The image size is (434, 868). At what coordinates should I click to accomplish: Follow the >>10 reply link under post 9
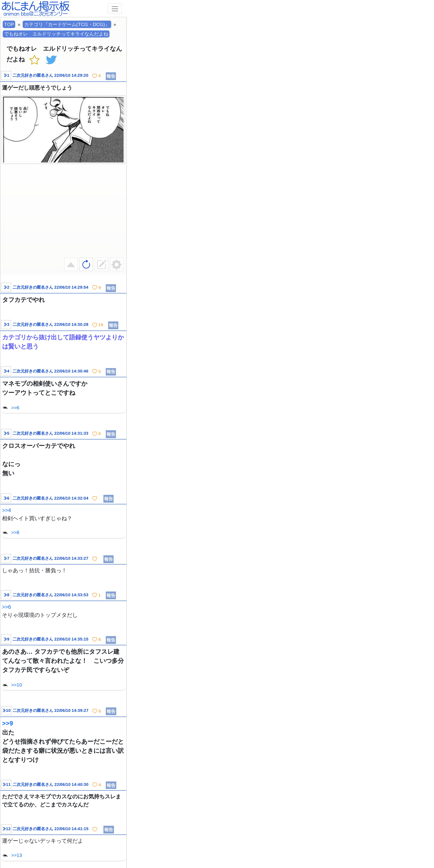(x=17, y=685)
